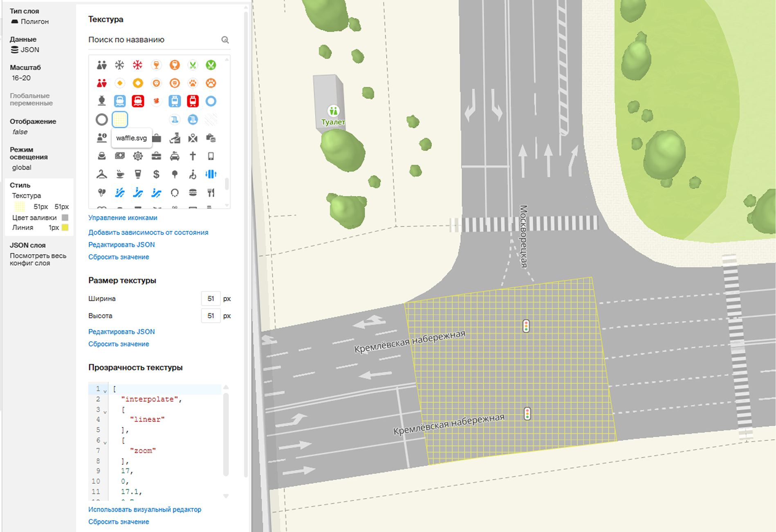Switch to Использовать визуальный редактор
Viewport: 776px width, 532px height.
(145, 510)
